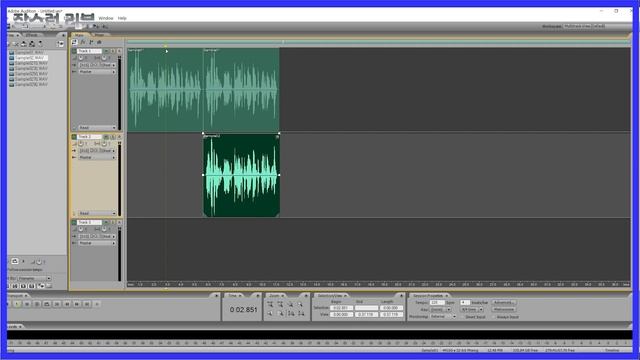Viewport: 640px width, 360px height.
Task: Click the Track 1 name field
Action: 89,51
